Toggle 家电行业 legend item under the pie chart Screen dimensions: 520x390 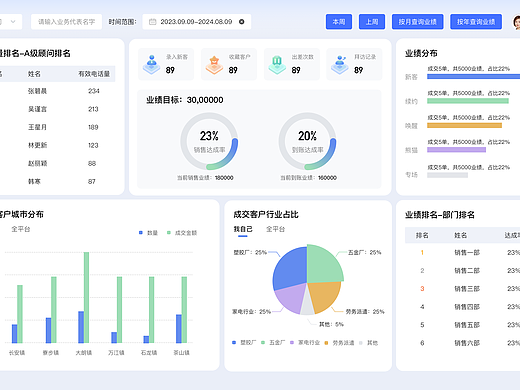305,343
